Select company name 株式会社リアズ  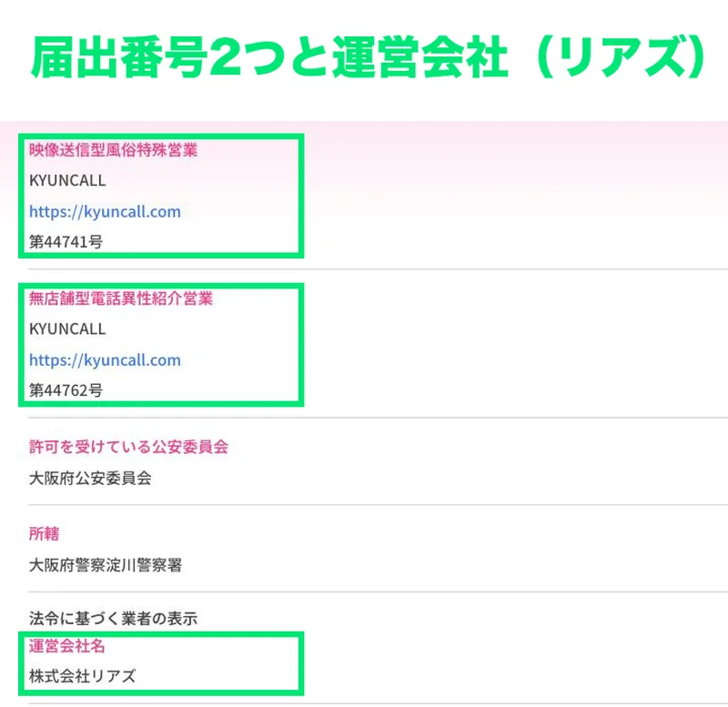click(x=82, y=676)
